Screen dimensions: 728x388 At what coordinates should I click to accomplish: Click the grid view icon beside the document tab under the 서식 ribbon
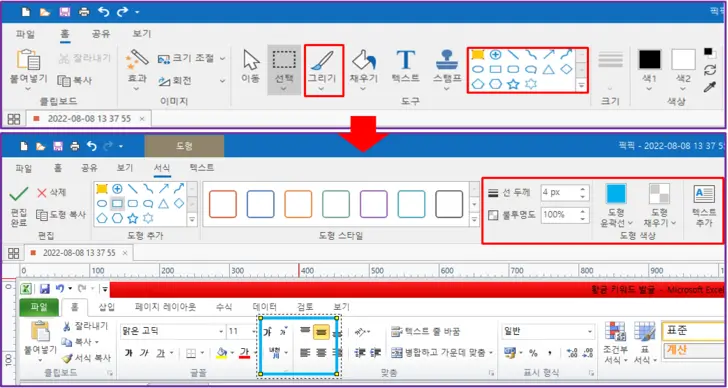tap(13, 253)
